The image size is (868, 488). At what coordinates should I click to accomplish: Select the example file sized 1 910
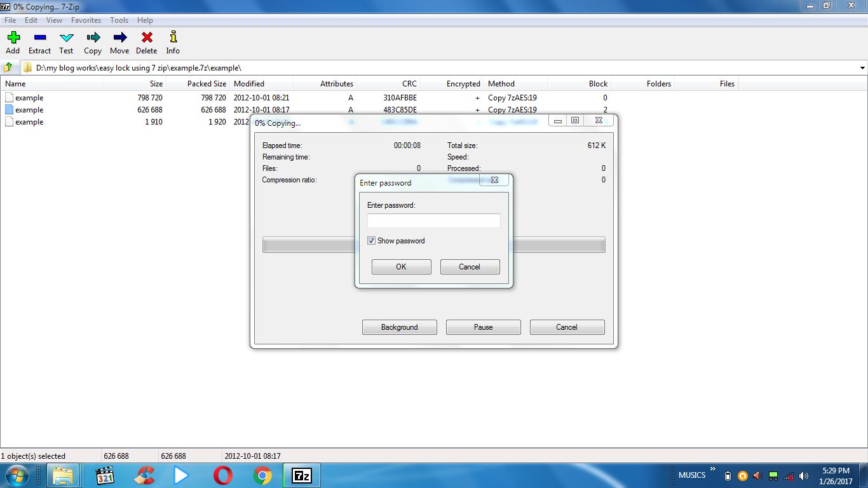(x=29, y=122)
